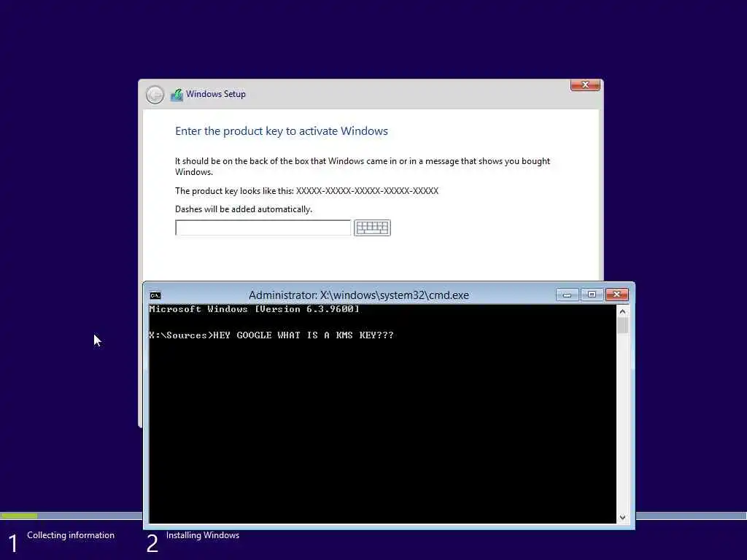The height and width of the screenshot is (560, 747).
Task: Click the cmd.exe window title bar
Action: click(358, 295)
